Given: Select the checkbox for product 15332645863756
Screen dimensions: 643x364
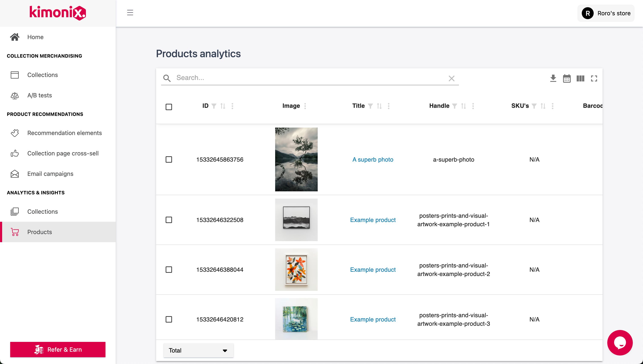Looking at the screenshot, I should click(169, 159).
